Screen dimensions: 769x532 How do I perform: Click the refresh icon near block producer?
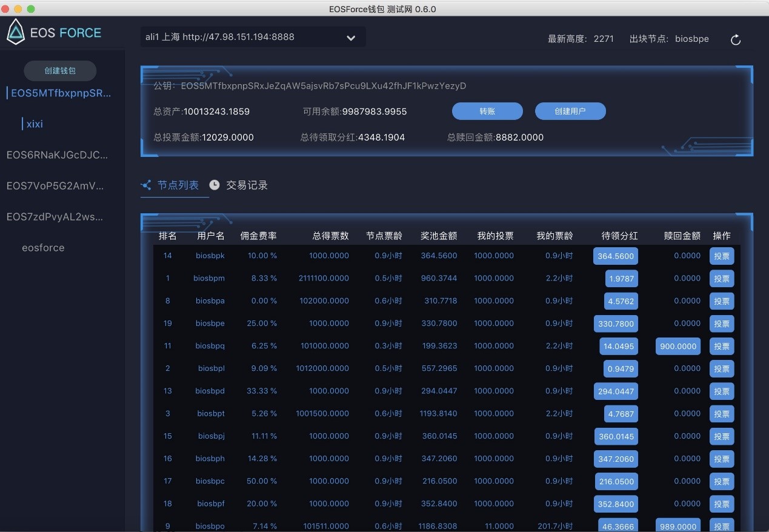(x=736, y=39)
